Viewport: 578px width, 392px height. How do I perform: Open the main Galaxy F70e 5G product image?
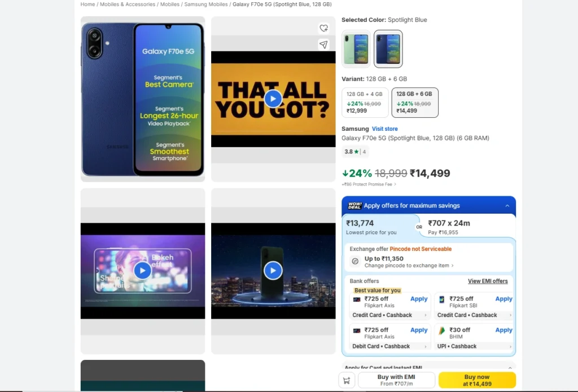[x=143, y=99]
